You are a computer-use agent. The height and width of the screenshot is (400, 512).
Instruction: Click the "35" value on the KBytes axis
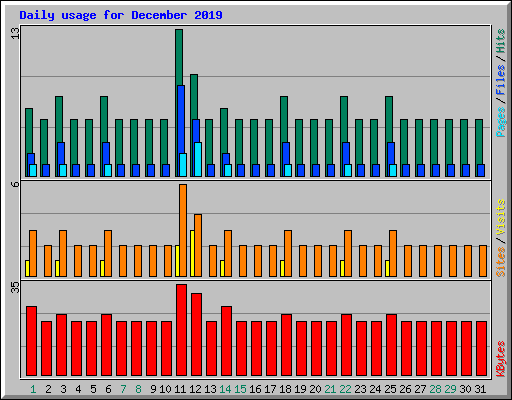tap(15, 288)
